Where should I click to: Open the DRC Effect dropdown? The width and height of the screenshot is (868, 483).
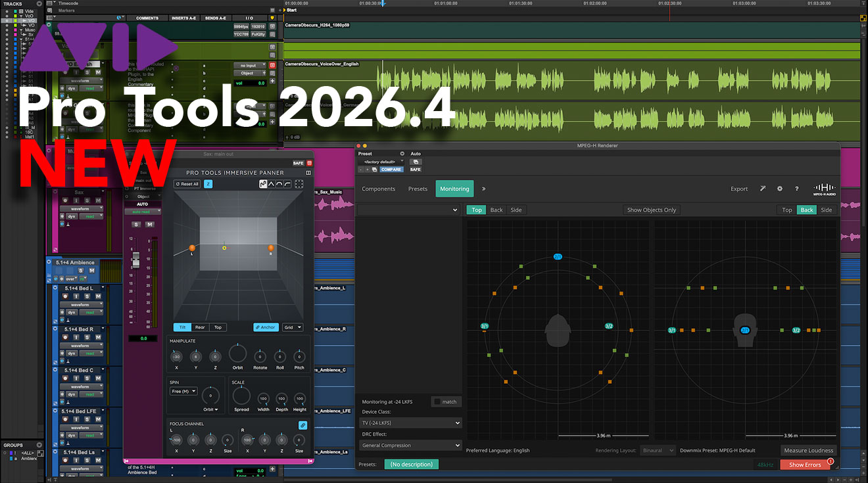(x=410, y=446)
